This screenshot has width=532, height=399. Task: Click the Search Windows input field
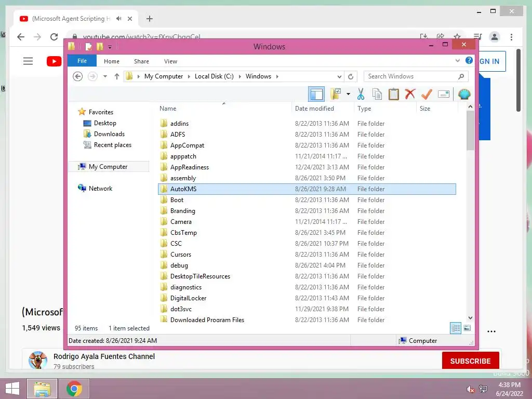tap(416, 76)
